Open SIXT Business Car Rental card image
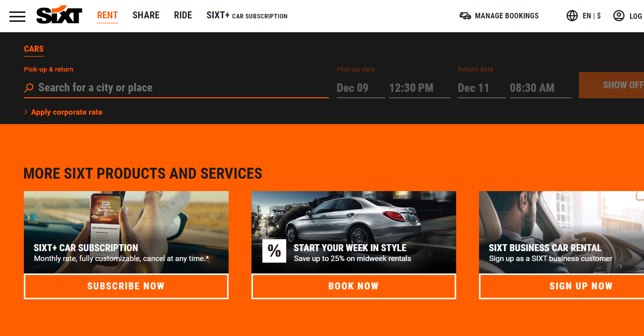 coord(562,232)
